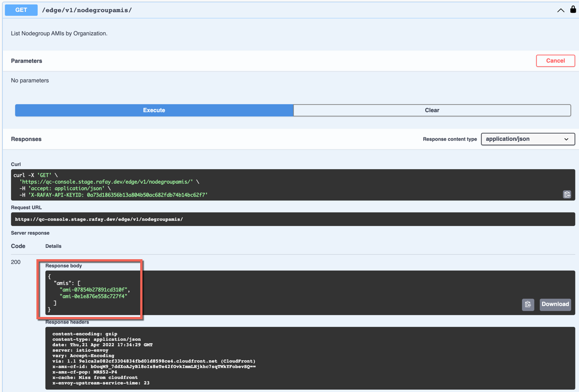This screenshot has height=392, width=579.
Task: Click the X-RAFAY-API-KEYID header line in curl
Action: click(x=113, y=195)
